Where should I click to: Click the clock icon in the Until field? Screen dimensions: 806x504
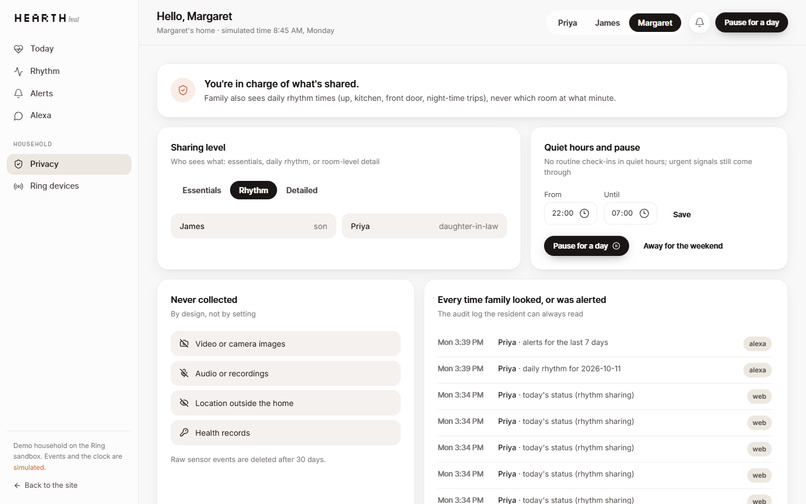pyautogui.click(x=644, y=213)
